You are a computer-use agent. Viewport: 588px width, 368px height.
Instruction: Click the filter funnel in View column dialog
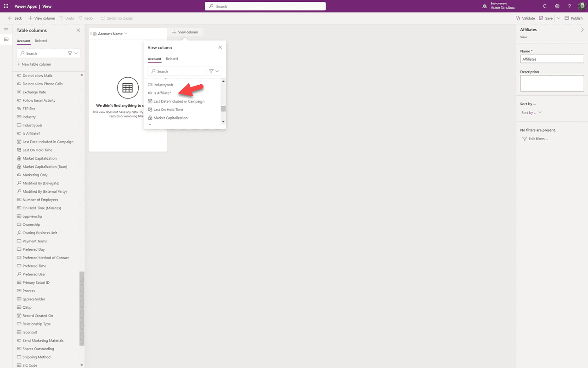[x=212, y=71]
